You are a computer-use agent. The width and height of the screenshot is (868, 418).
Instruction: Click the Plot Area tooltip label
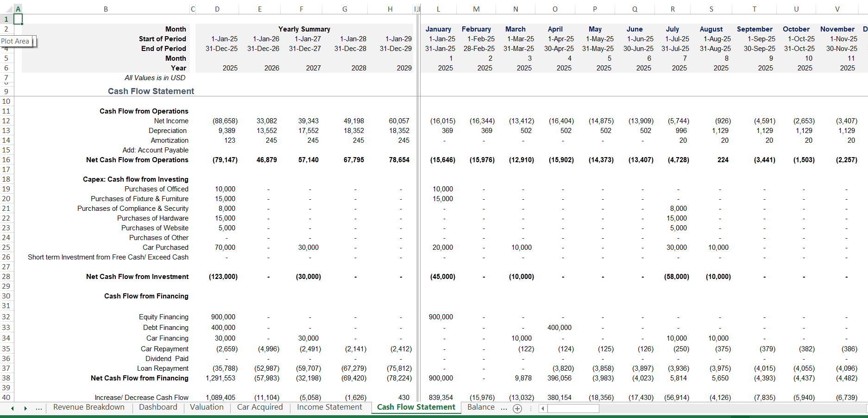pyautogui.click(x=15, y=41)
